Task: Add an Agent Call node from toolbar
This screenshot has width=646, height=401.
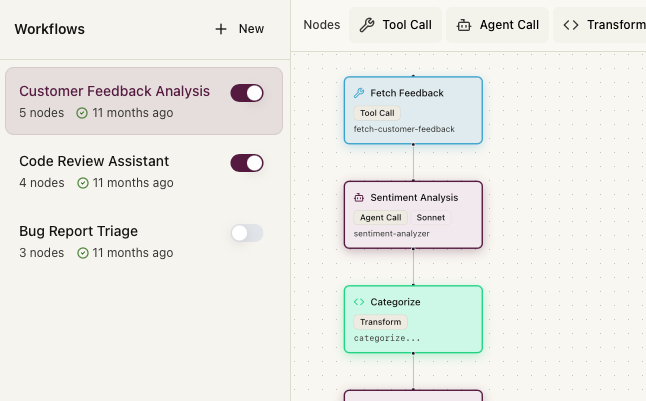Action: [x=497, y=25]
